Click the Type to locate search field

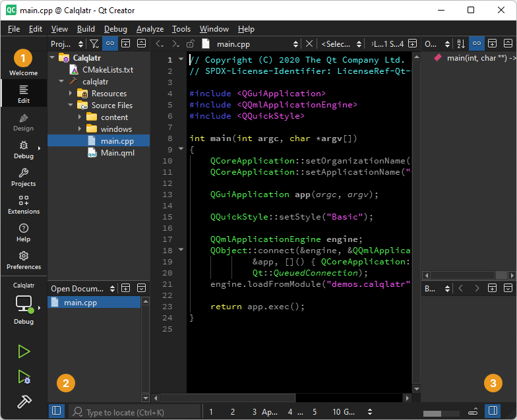point(135,411)
